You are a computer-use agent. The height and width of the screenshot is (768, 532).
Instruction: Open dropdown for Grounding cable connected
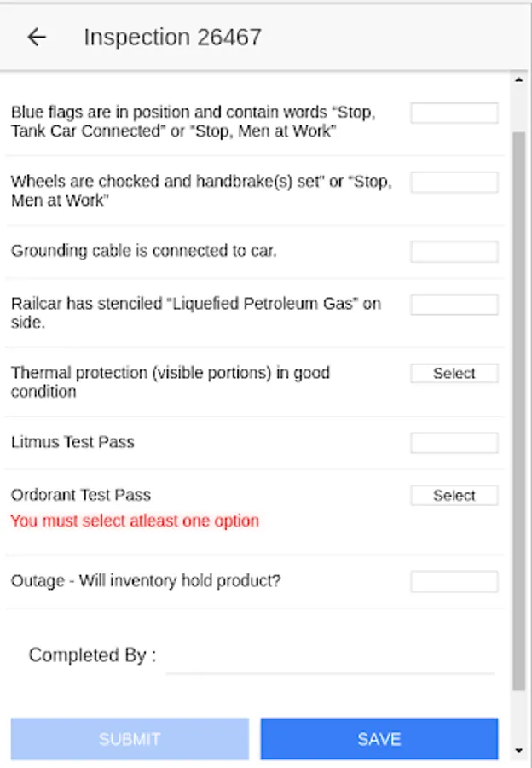click(x=454, y=252)
